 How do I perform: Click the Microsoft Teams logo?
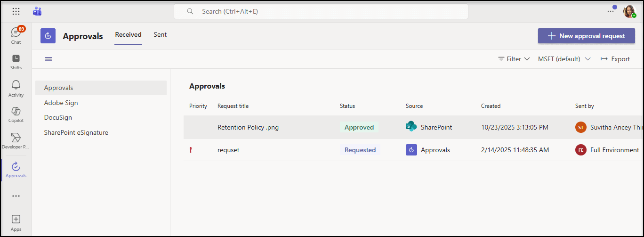(x=37, y=11)
